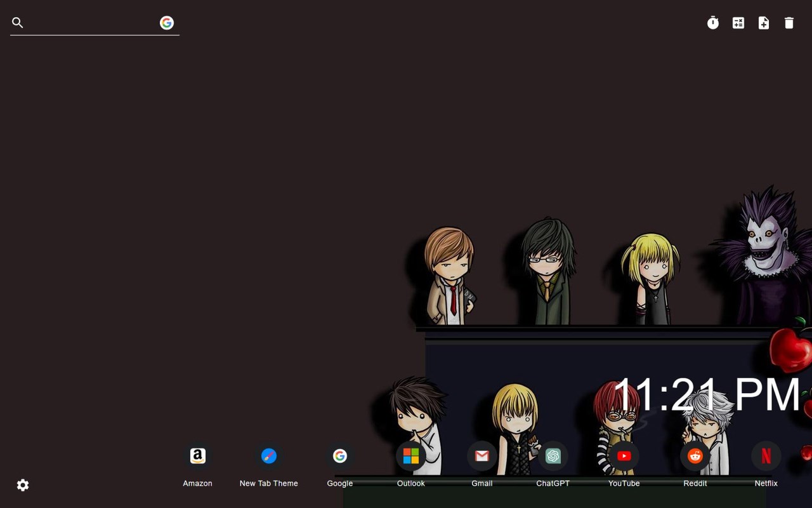This screenshot has width=812, height=508.
Task: Click the magnifier search icon
Action: point(18,23)
